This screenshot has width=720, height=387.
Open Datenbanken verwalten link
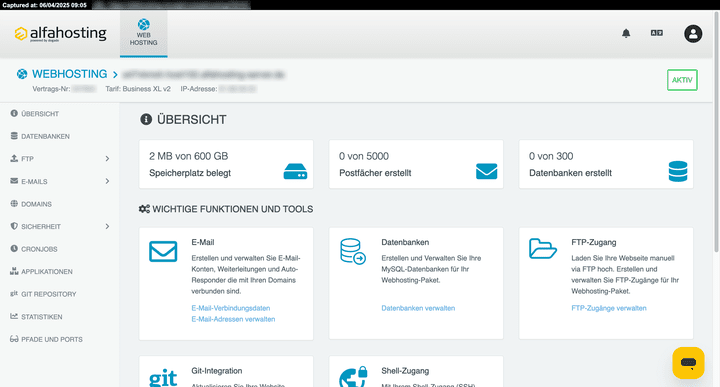tap(418, 308)
